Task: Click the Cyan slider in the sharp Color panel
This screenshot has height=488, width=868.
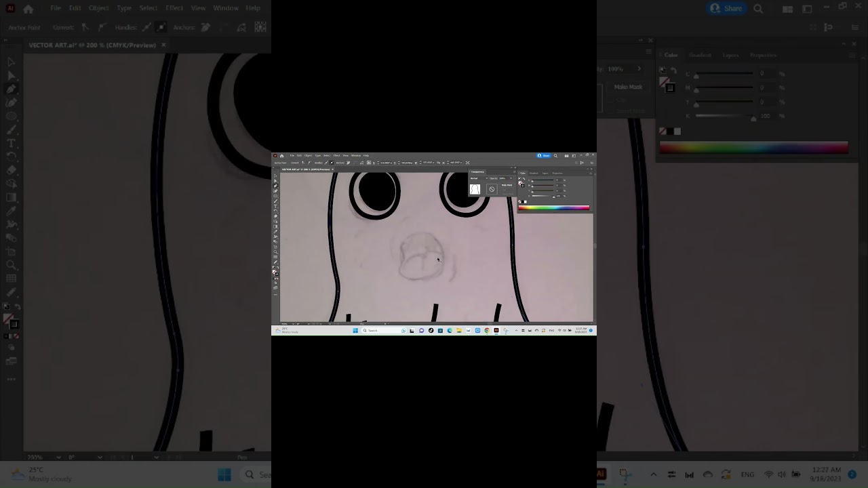Action: click(x=543, y=180)
